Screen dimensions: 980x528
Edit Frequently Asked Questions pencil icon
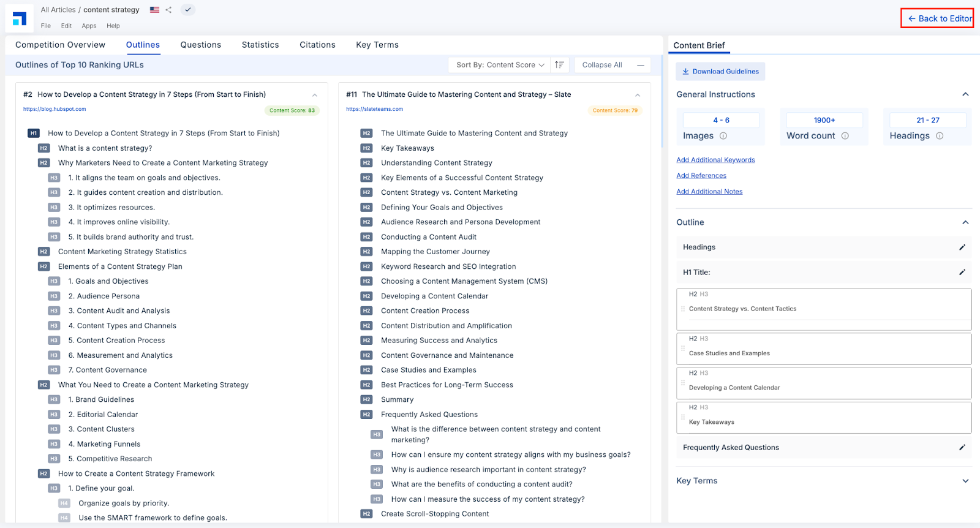point(962,448)
